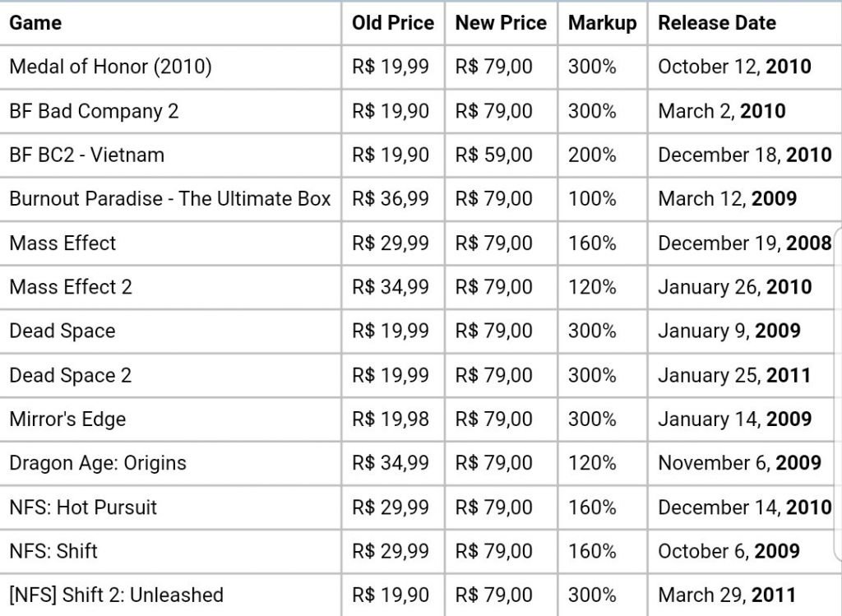Select the Dead Space game cell
The image size is (842, 616).
[x=170, y=331]
